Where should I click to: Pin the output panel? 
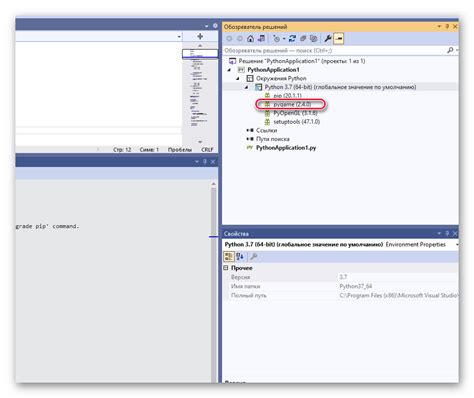pos(205,162)
